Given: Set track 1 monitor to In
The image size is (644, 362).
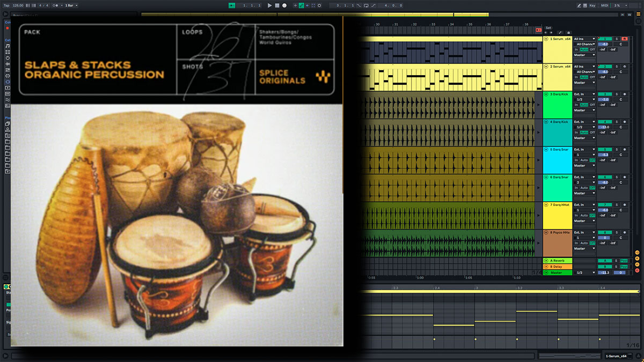Looking at the screenshot, I should (576, 49).
